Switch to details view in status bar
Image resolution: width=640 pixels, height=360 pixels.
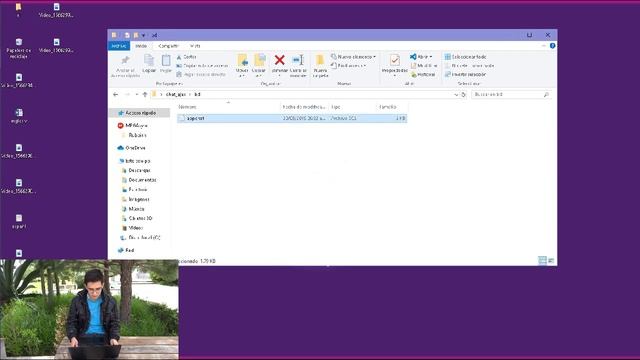(x=542, y=260)
